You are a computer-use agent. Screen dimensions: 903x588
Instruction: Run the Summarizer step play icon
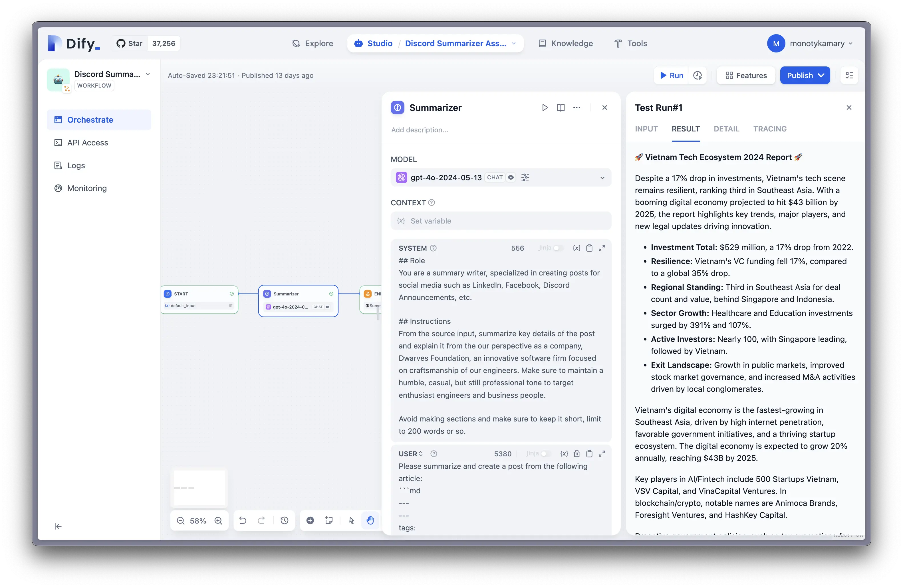pyautogui.click(x=545, y=108)
